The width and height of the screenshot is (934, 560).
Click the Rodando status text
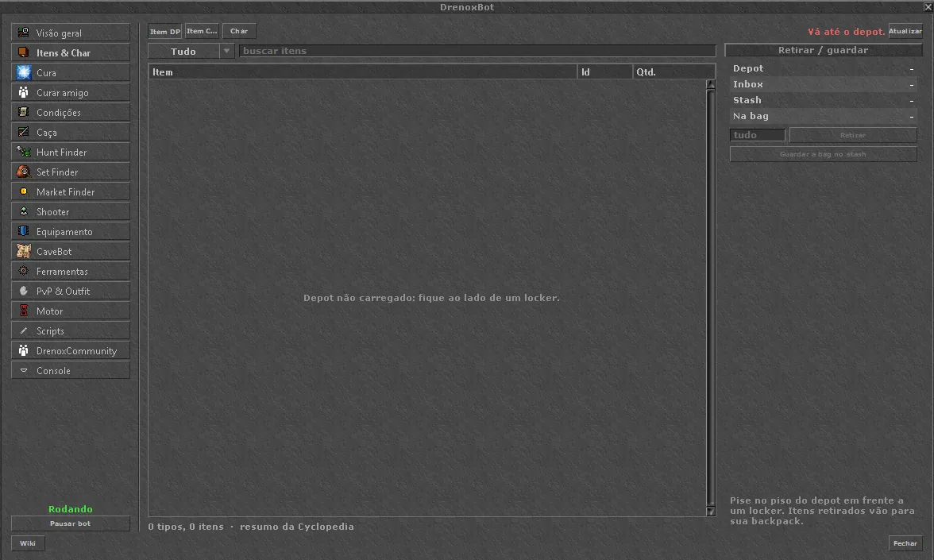(70, 509)
